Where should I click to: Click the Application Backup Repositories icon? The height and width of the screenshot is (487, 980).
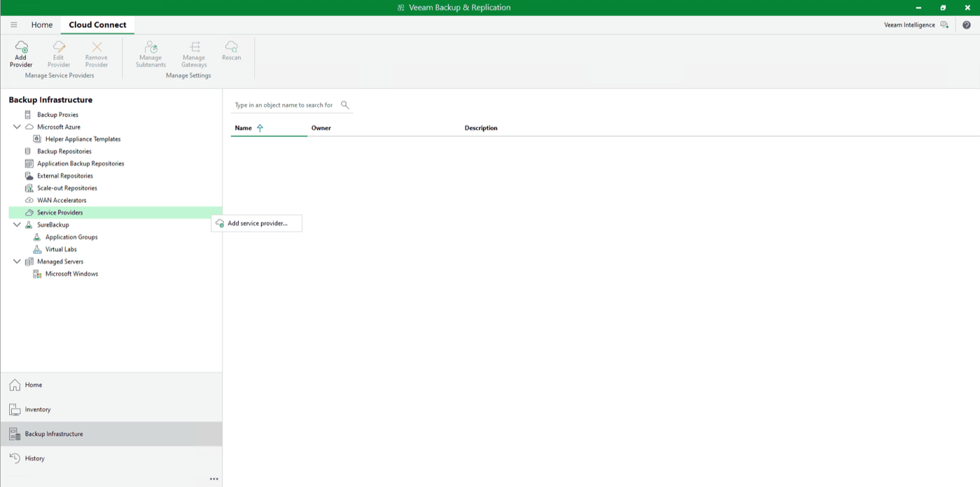pyautogui.click(x=29, y=164)
